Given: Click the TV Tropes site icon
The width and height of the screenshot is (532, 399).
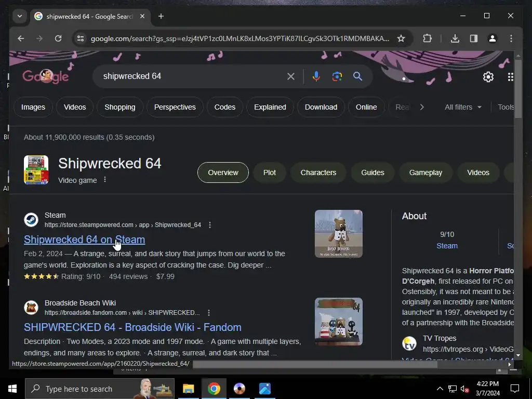Looking at the screenshot, I should [x=409, y=343].
